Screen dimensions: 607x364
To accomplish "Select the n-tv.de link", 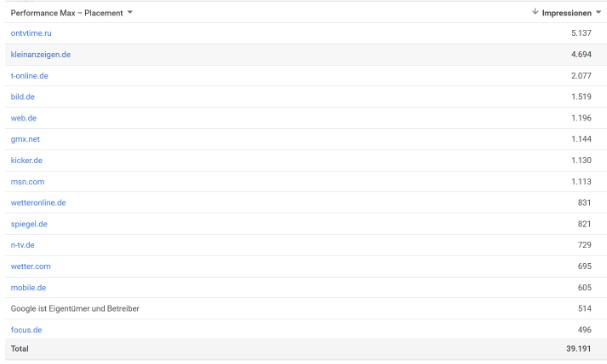I will coord(22,245).
